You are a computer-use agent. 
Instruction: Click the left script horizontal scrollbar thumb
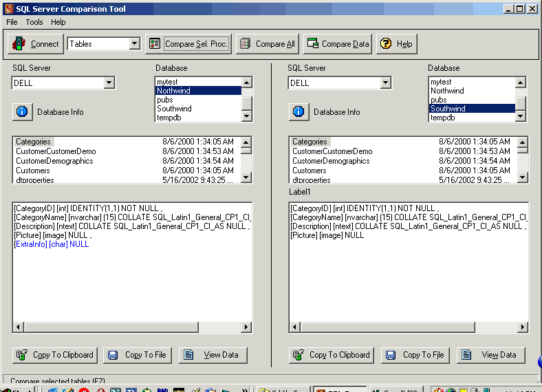[111, 327]
